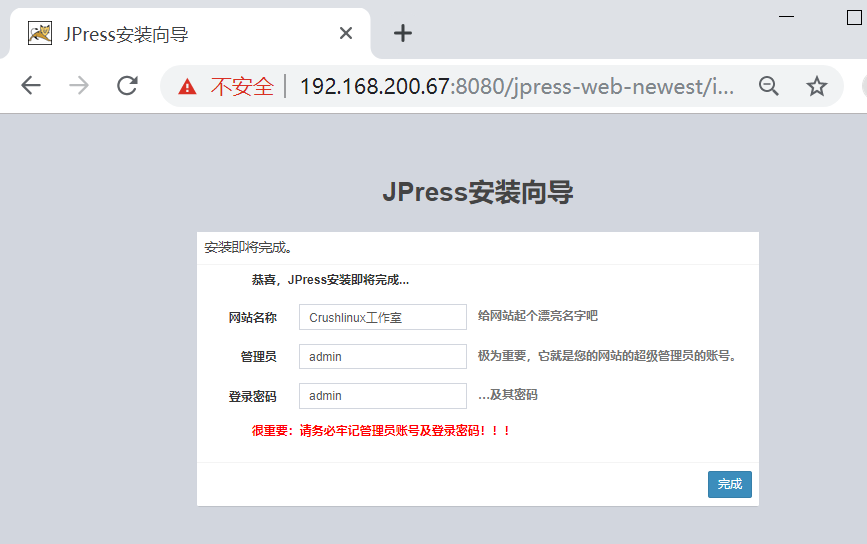Viewport: 867px width, 544px height.
Task: Focus the 管理员 username input field
Action: pyautogui.click(x=383, y=357)
